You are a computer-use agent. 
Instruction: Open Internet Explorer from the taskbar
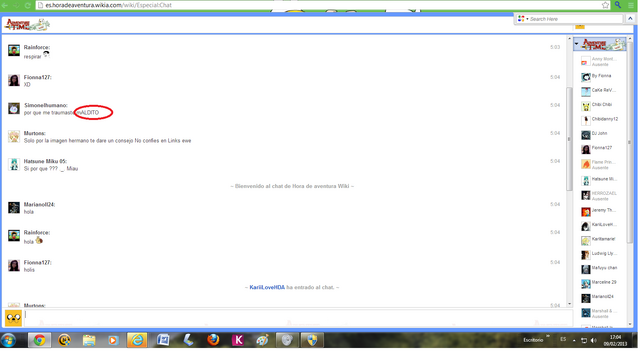137,340
